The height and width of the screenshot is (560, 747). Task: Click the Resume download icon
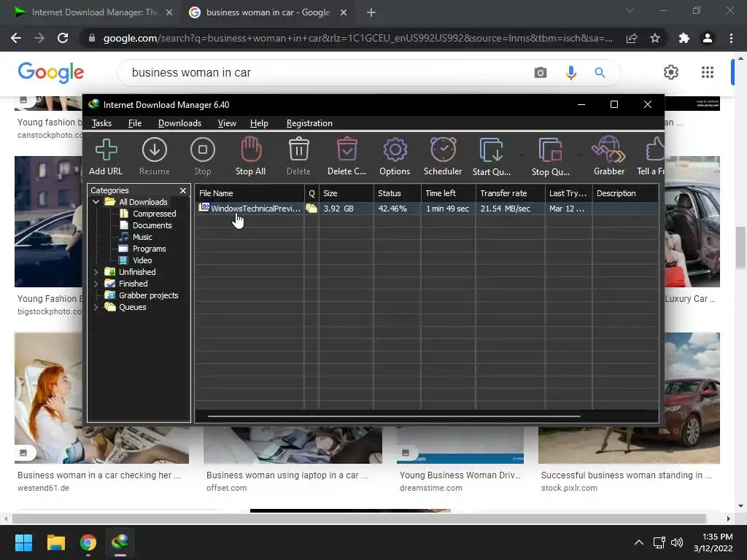tap(155, 149)
